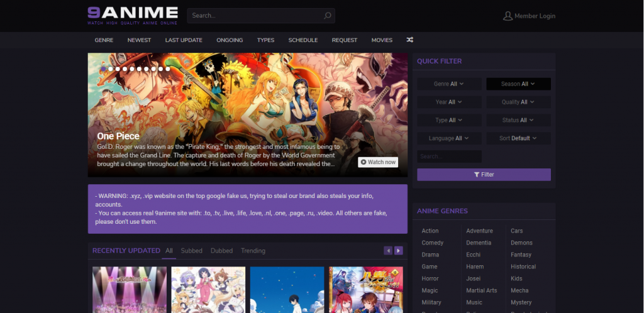The image size is (644, 313).
Task: Open the Season filter dropdown
Action: [x=518, y=84]
